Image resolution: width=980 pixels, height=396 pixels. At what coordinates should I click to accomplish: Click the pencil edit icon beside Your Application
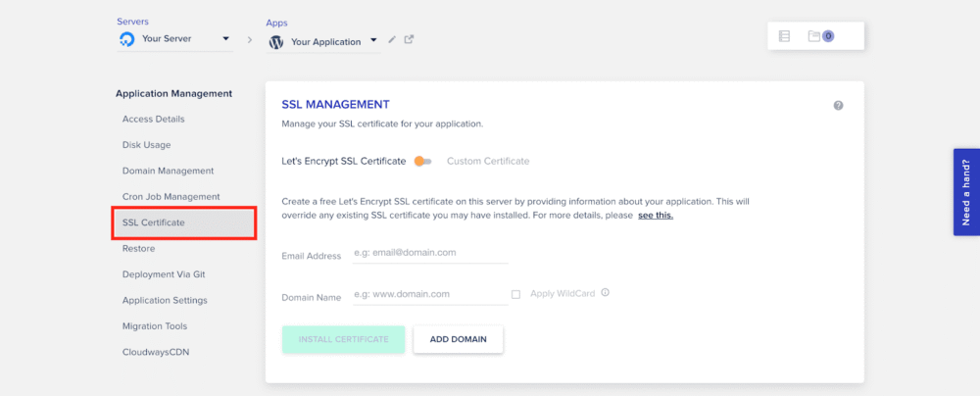click(393, 40)
